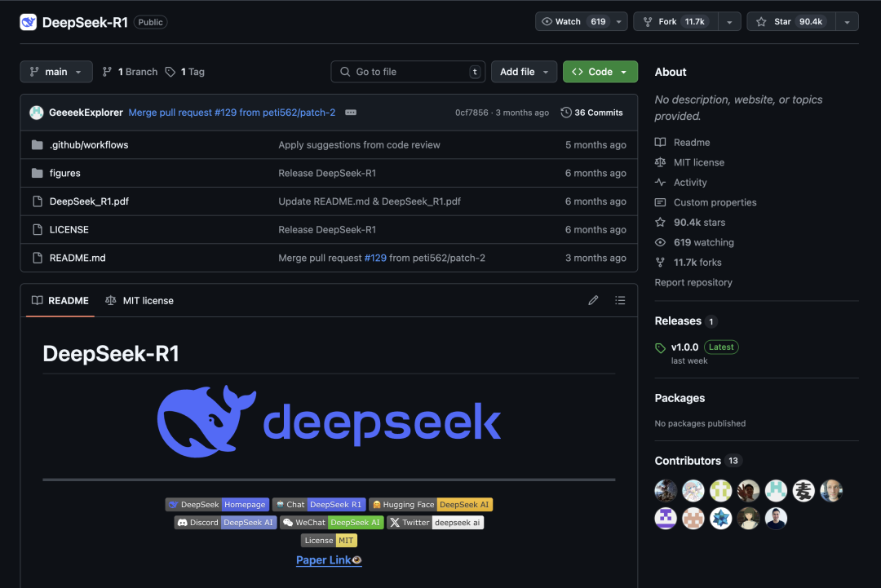Open commit hash 0cf7856

point(471,113)
